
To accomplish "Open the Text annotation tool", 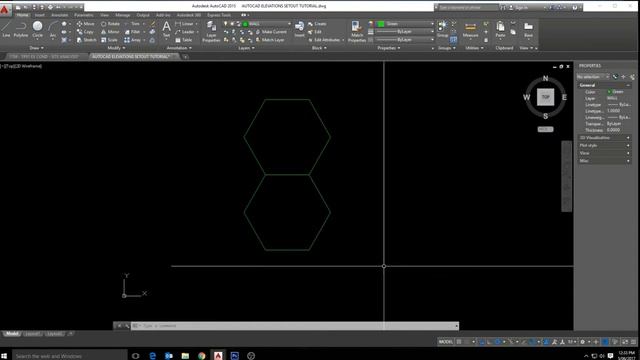I will click(167, 29).
